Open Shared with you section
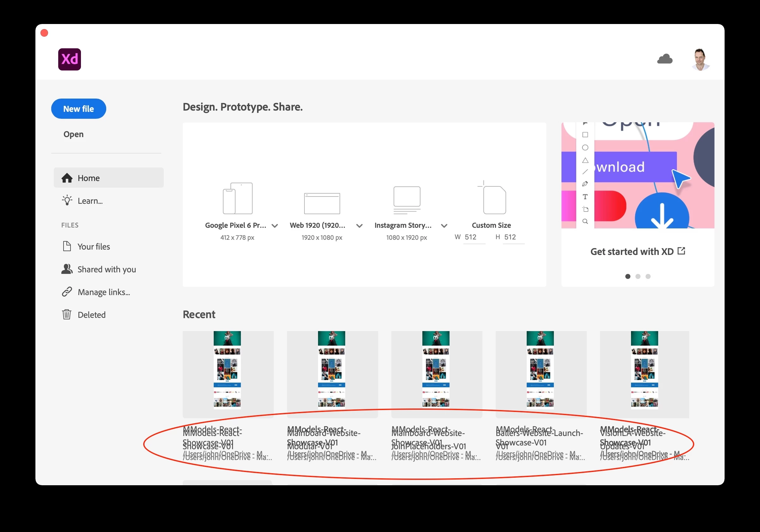 pyautogui.click(x=106, y=269)
